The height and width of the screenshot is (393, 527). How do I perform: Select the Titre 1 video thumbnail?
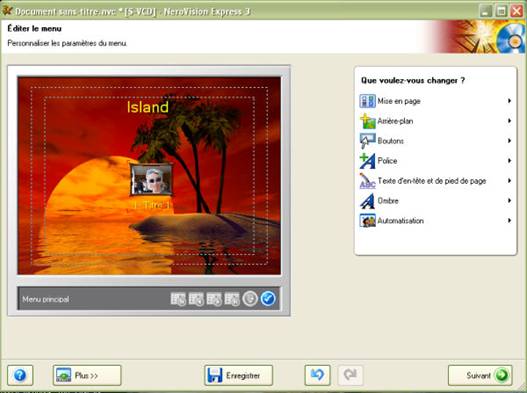tap(151, 180)
